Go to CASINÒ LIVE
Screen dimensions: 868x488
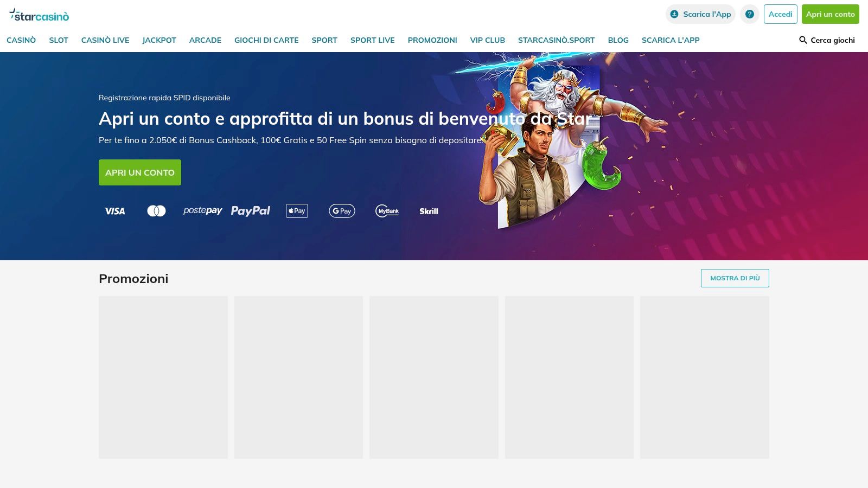[x=105, y=40]
